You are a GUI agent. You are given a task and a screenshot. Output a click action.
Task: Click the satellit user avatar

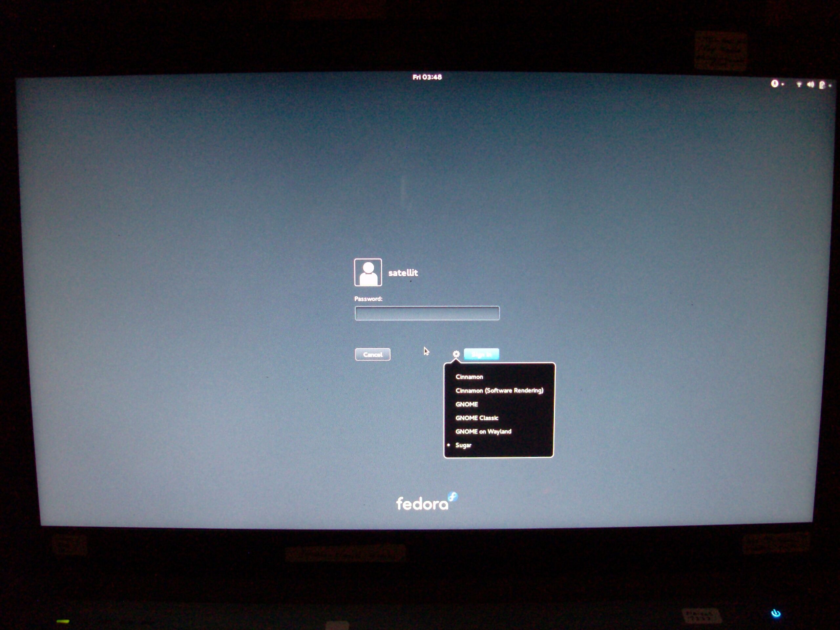(x=367, y=272)
